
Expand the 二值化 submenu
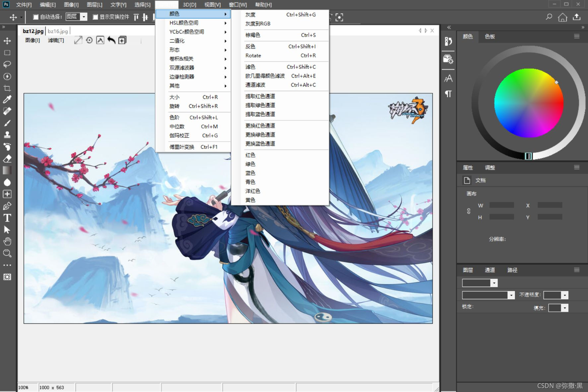(193, 41)
